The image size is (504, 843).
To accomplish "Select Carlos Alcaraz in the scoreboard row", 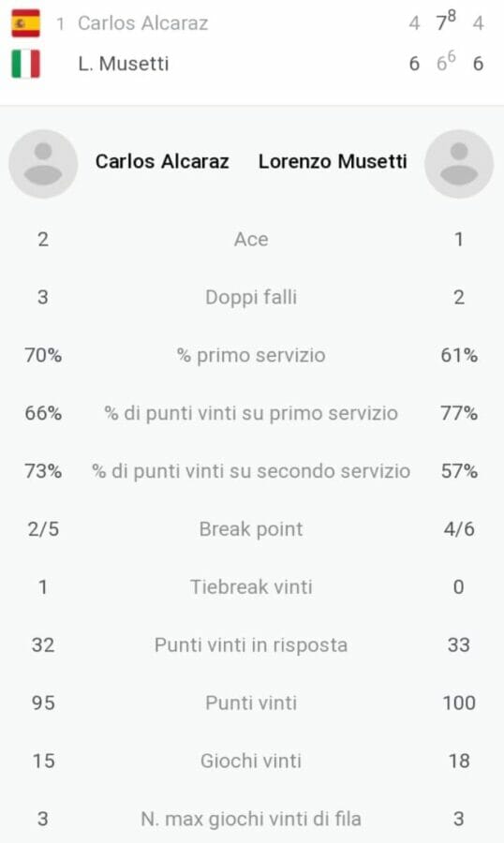I will 143,23.
